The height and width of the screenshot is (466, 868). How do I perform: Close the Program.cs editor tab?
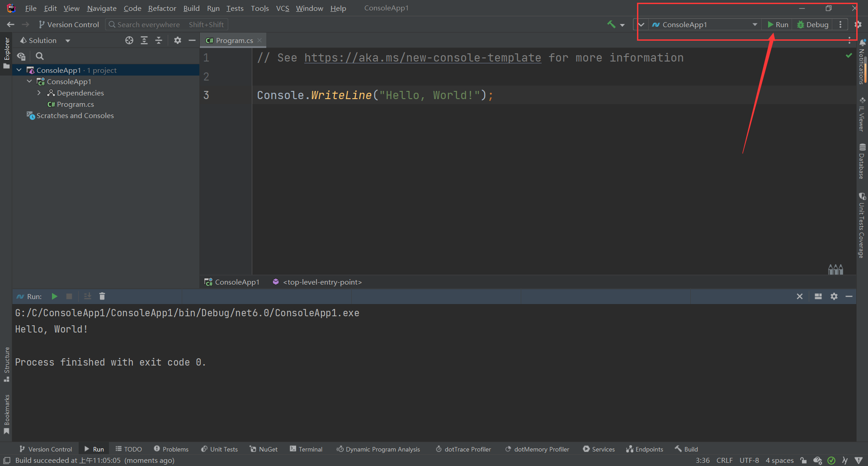(259, 40)
